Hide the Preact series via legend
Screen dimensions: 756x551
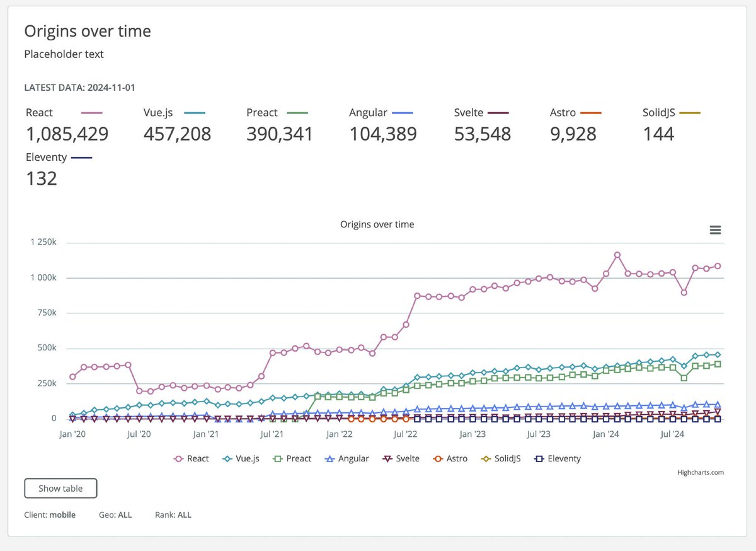tap(292, 459)
